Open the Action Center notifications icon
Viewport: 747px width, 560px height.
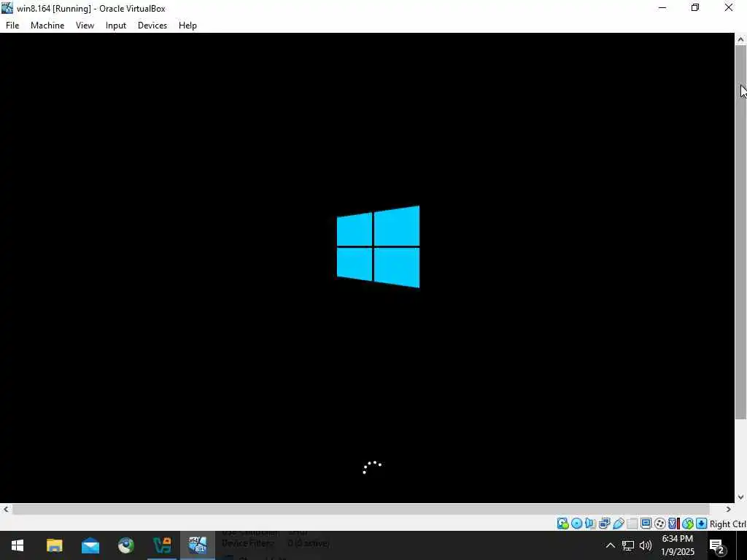pyautogui.click(x=718, y=545)
